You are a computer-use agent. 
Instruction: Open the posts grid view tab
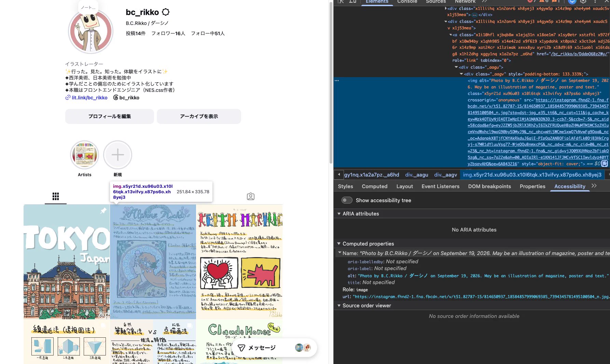pyautogui.click(x=56, y=196)
